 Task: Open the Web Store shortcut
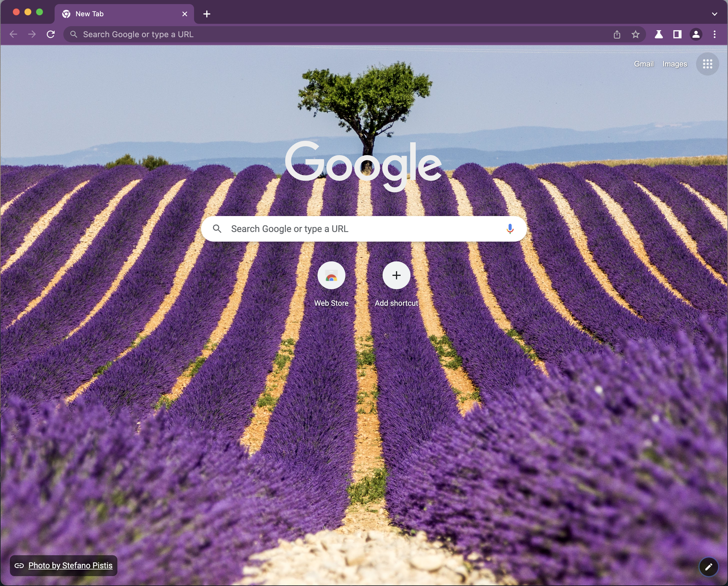coord(331,276)
